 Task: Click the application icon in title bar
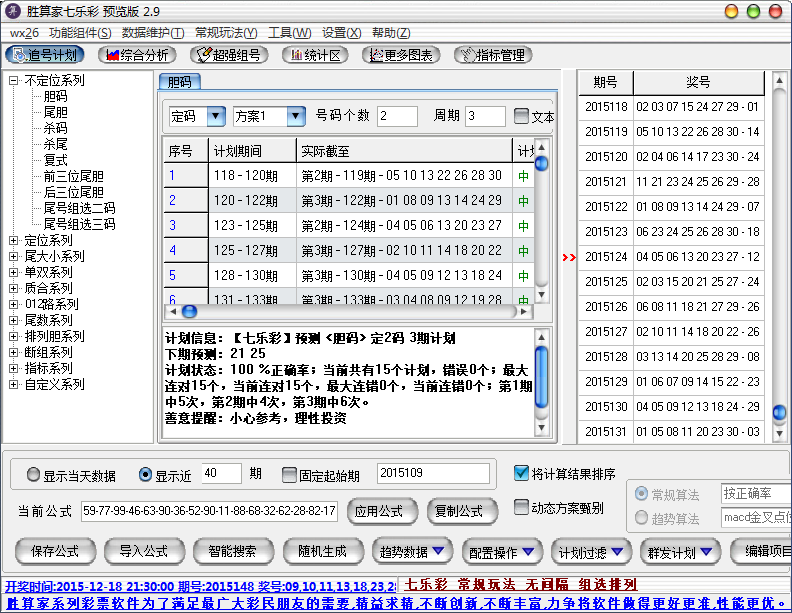coord(12,10)
